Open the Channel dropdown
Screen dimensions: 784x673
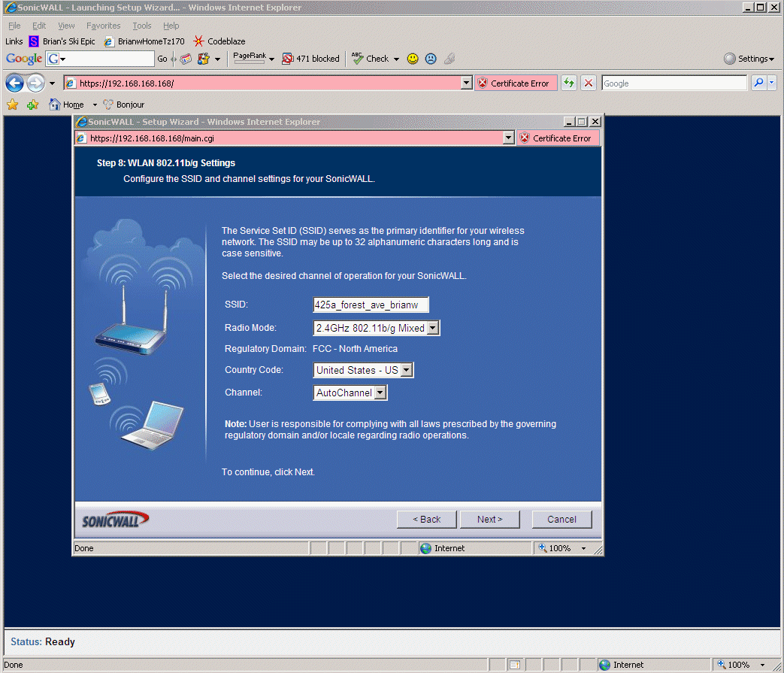point(380,393)
